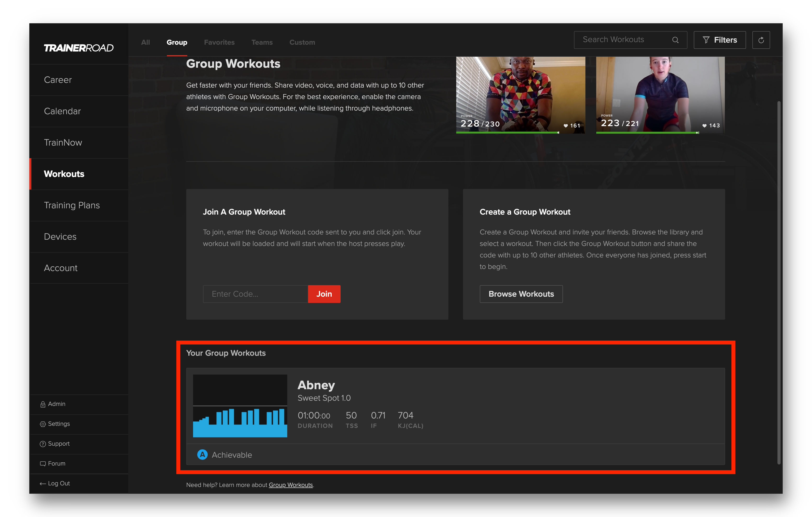
Task: Click the Log Out link label
Action: pos(59,484)
